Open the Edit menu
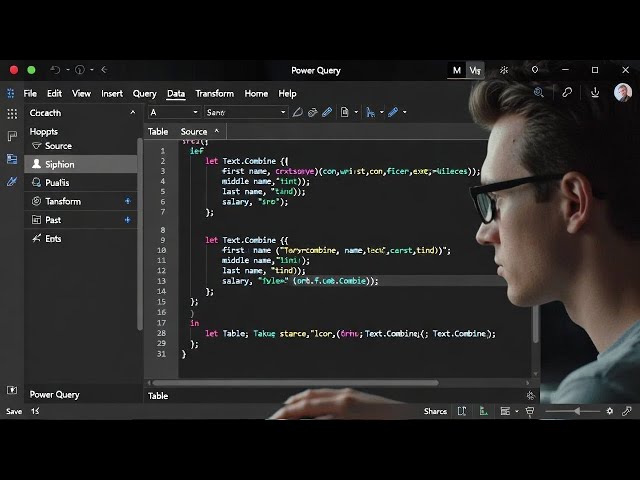The width and height of the screenshot is (640, 480). click(x=54, y=93)
